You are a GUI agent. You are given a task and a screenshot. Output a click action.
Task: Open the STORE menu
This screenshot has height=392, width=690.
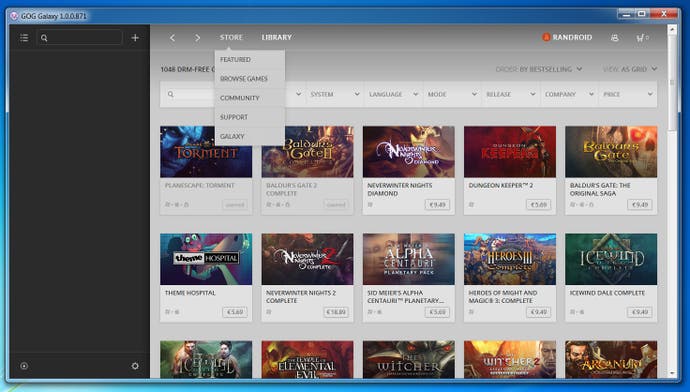tap(231, 37)
